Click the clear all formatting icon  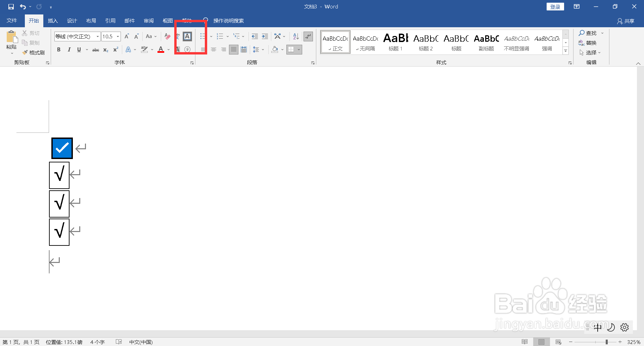pyautogui.click(x=167, y=36)
